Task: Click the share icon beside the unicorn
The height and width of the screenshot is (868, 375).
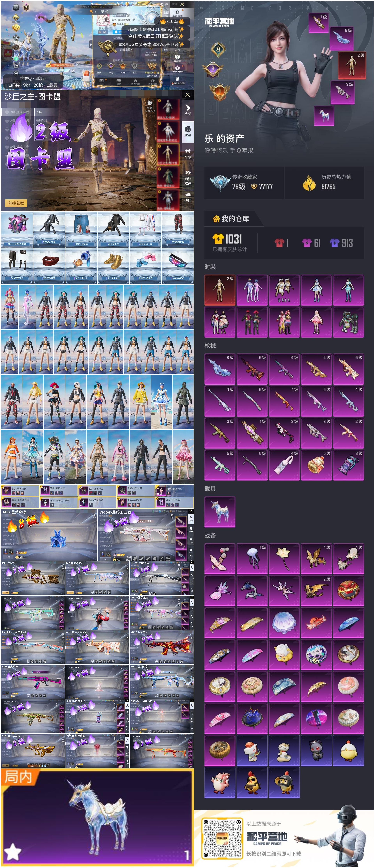Action: tap(15, 66)
